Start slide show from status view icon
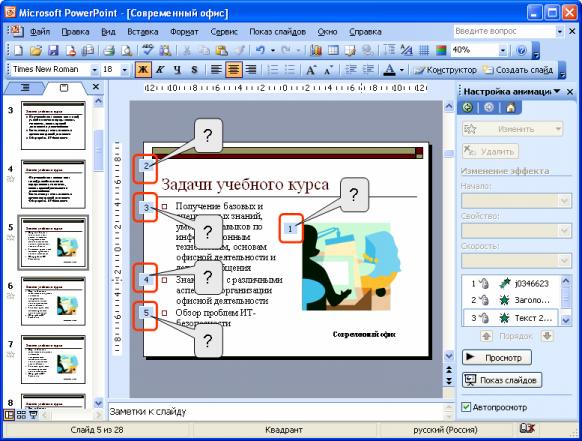 33,415
